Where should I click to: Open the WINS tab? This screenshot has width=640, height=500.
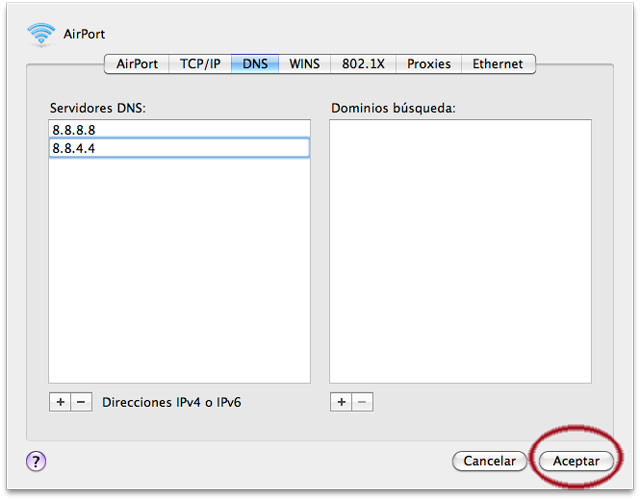(304, 64)
